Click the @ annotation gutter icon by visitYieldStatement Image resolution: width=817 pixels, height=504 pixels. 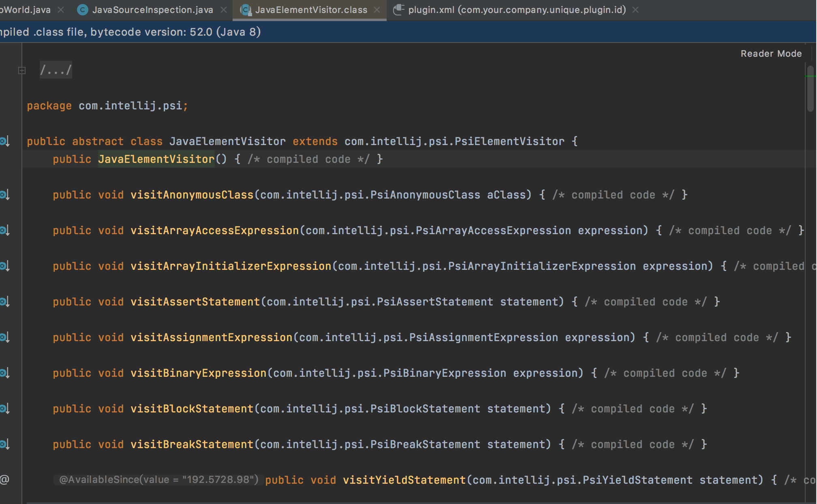coord(4,480)
